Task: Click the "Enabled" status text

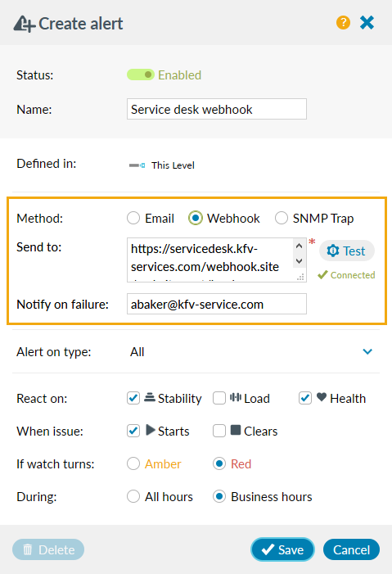Action: pos(180,75)
